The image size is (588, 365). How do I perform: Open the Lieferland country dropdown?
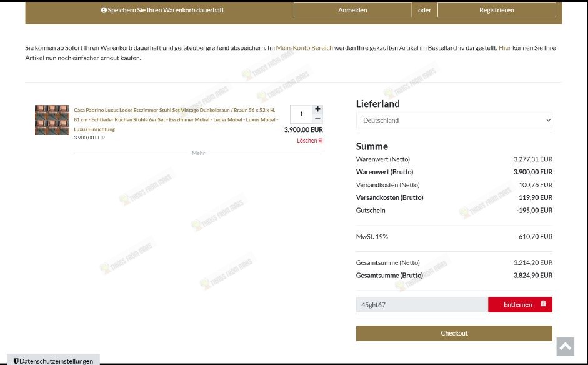point(453,120)
